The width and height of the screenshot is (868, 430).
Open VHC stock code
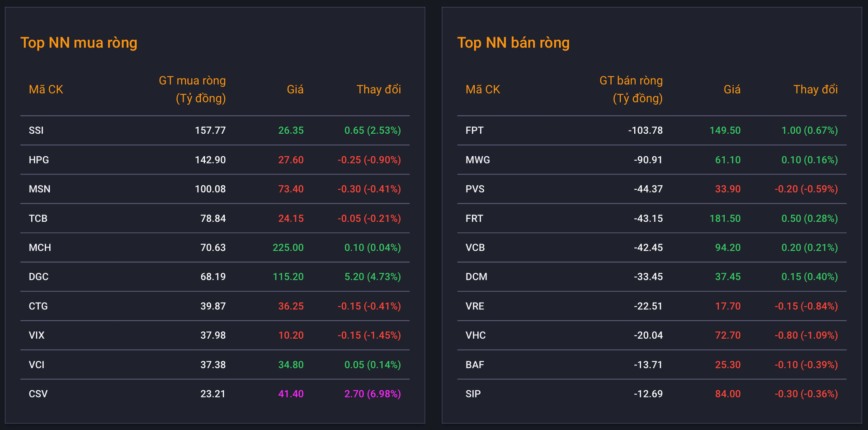[x=476, y=335]
